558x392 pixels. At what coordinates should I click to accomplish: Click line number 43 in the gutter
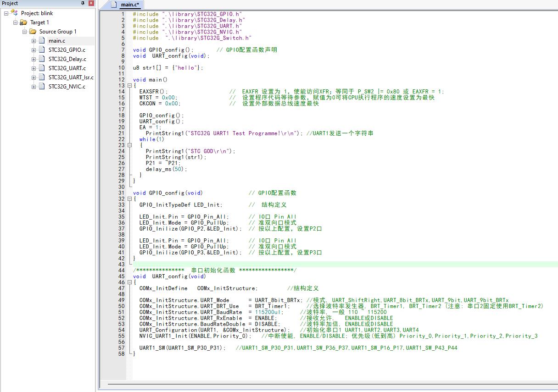(x=121, y=265)
